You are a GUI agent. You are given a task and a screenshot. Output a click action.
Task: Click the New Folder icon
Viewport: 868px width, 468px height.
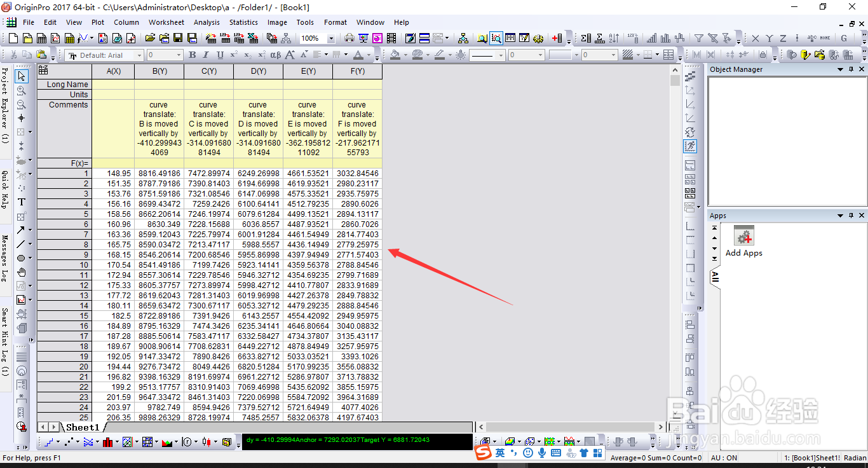28,38
